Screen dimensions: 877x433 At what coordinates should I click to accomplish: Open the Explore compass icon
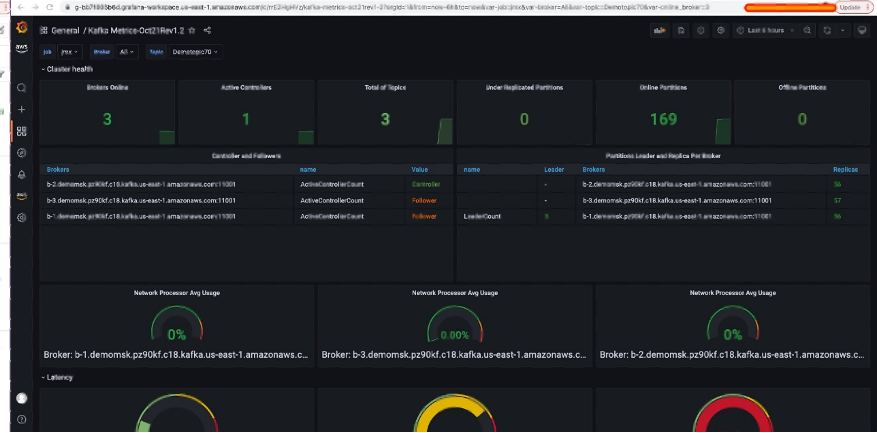[22, 153]
